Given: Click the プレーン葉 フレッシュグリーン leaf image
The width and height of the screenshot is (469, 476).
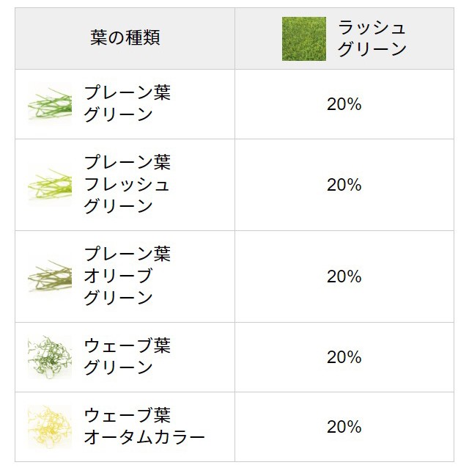Looking at the screenshot, I should tap(50, 185).
